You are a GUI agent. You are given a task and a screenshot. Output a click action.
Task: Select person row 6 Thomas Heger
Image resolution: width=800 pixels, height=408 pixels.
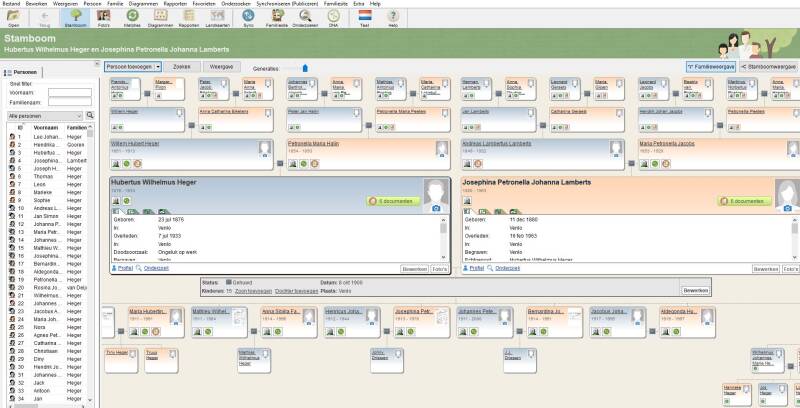(x=47, y=176)
